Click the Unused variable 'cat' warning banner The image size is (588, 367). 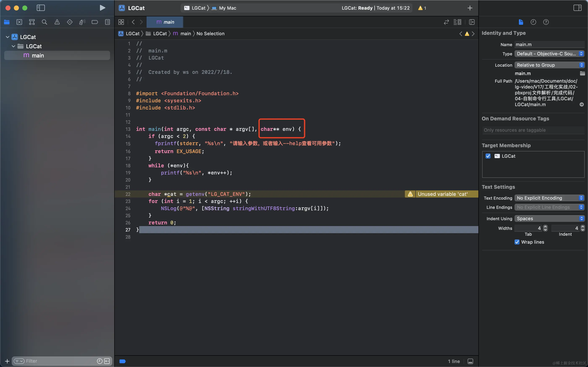tap(442, 194)
